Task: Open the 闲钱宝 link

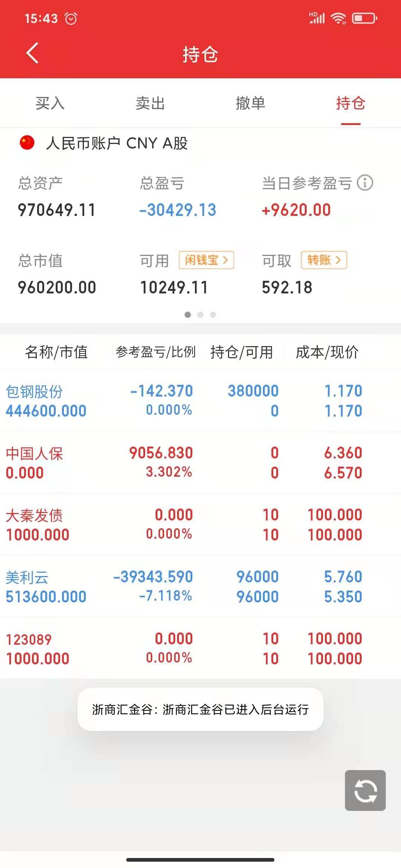Action: pyautogui.click(x=206, y=260)
